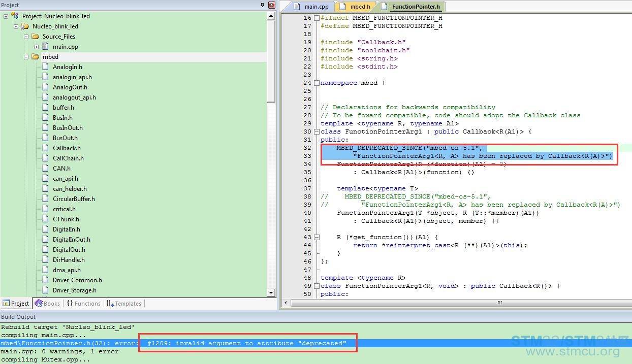This screenshot has width=632, height=364.
Task: Click the Project panel scrollbar up arrow
Action: (x=271, y=16)
